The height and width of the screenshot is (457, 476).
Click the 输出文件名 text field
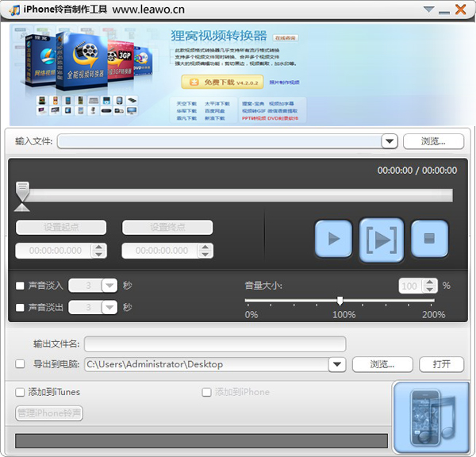coord(215,344)
